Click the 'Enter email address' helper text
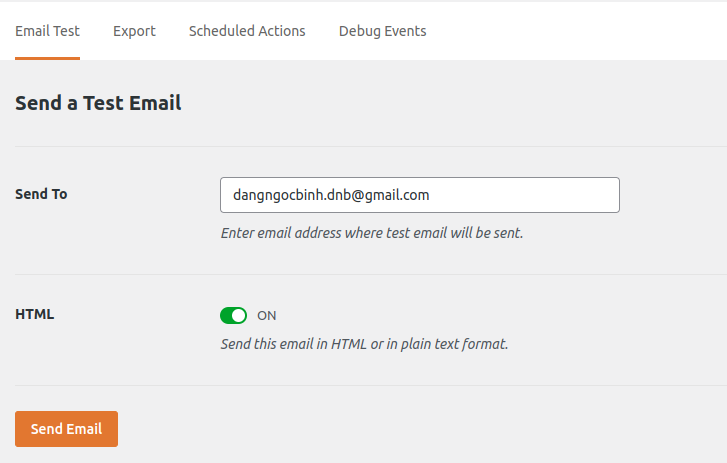Screen dimensions: 727x463 (371, 233)
